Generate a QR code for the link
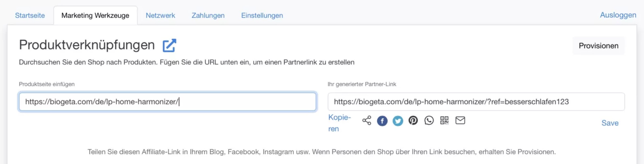The image size is (644, 164). tap(444, 121)
